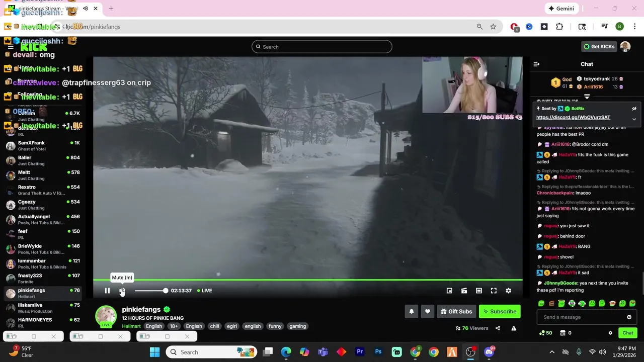Open the zoom magnifier in address bar

[479, 27]
